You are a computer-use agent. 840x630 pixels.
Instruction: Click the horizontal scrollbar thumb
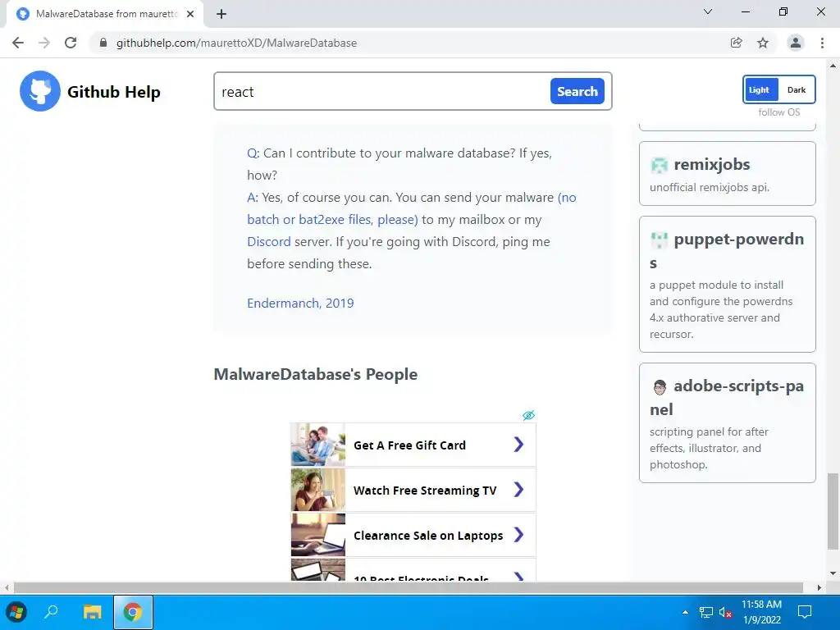tap(409, 587)
